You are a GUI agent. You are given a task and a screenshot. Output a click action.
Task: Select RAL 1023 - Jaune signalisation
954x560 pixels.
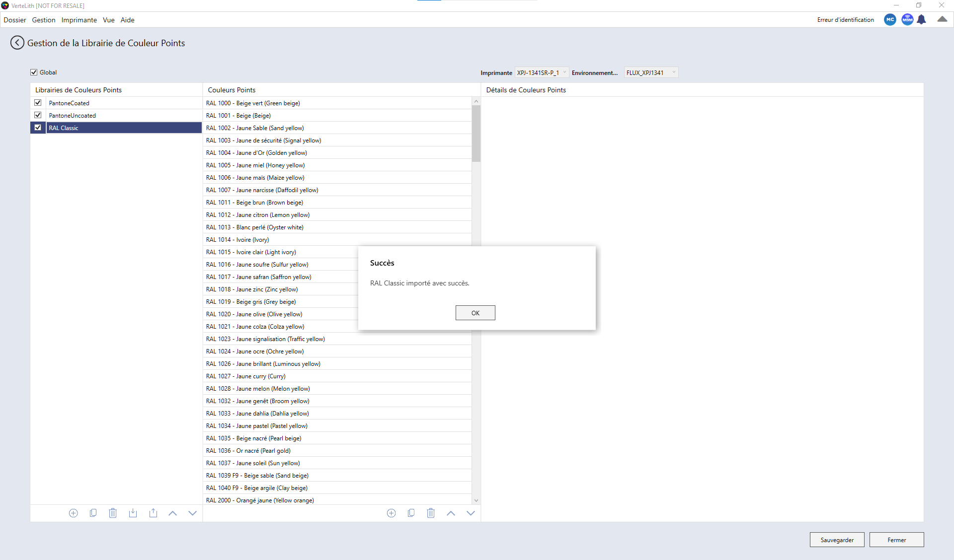pyautogui.click(x=337, y=339)
